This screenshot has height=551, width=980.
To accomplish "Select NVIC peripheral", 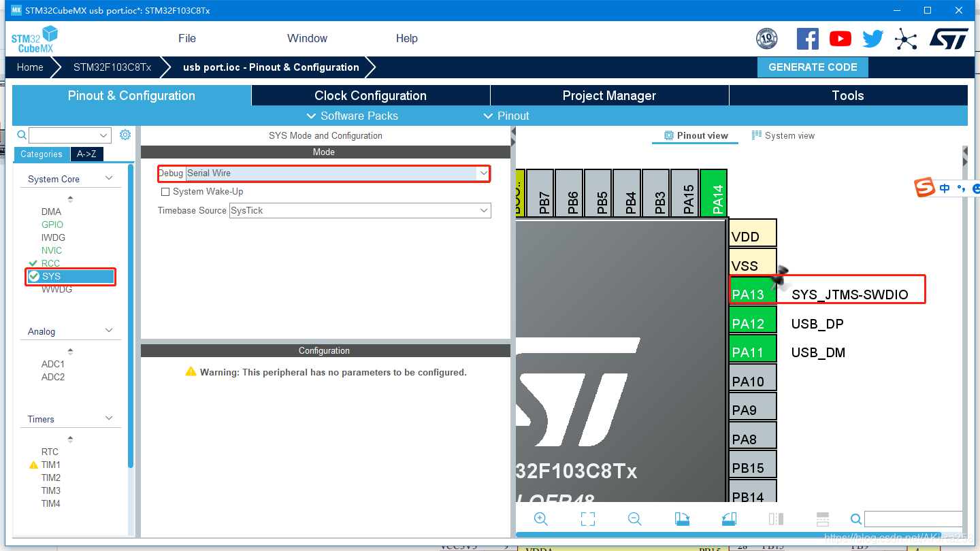I will (x=52, y=250).
